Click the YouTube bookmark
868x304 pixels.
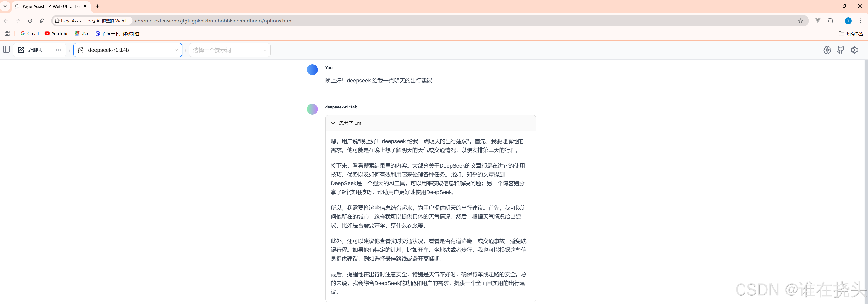click(x=57, y=33)
